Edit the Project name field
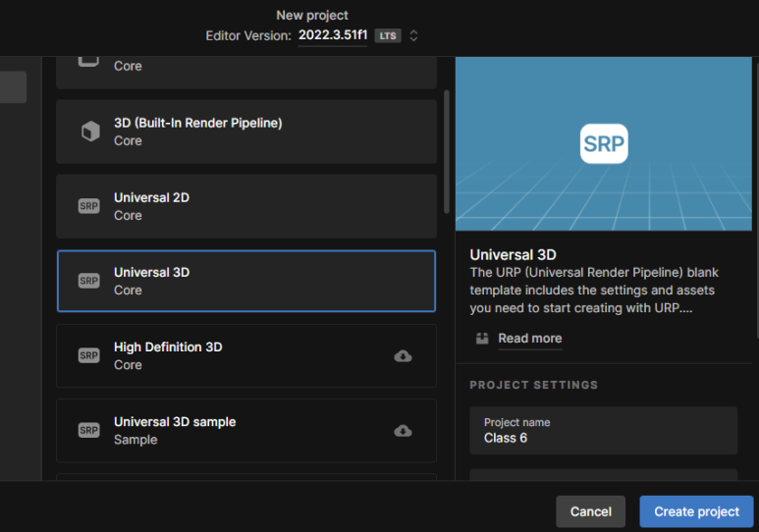The image size is (759, 532). click(604, 430)
